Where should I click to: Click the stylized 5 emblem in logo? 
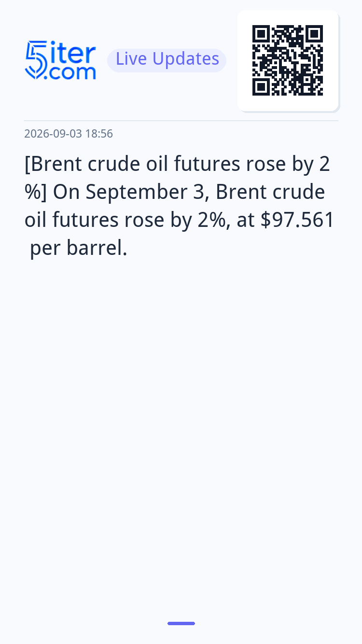tap(36, 60)
